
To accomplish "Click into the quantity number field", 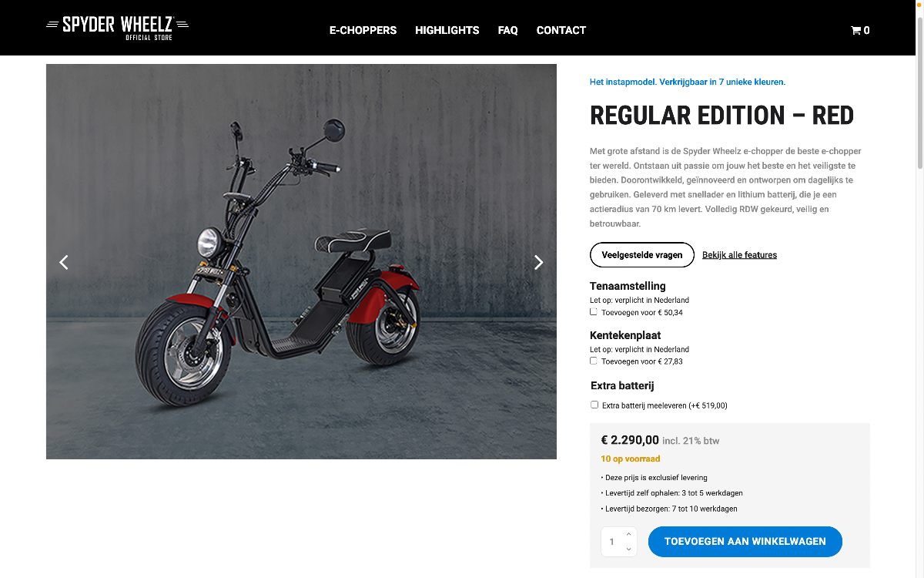I will pyautogui.click(x=613, y=542).
